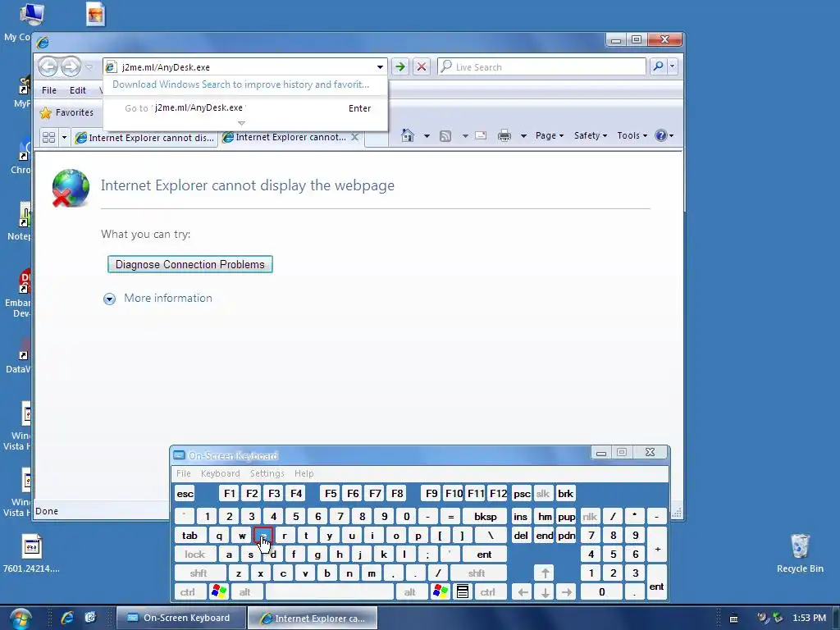
Task: Open the On-Screen Keyboard Keyboard menu
Action: click(220, 473)
